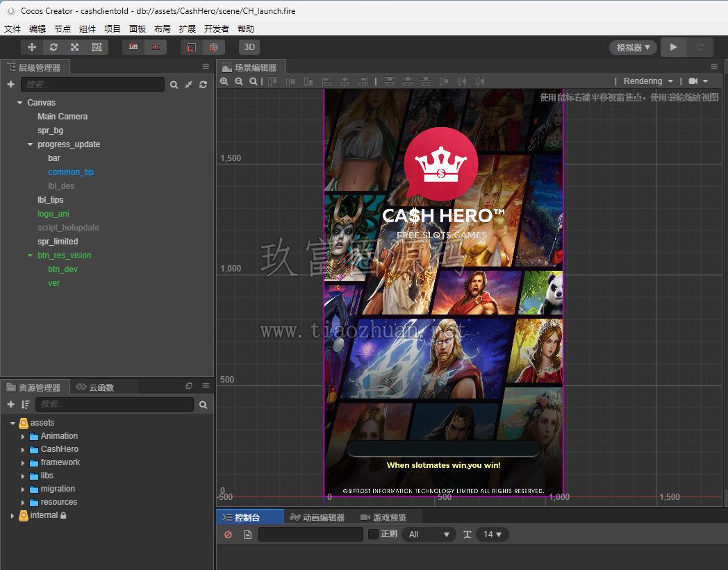This screenshot has height=570, width=728.
Task: Open the hierarchy panel menu
Action: (x=206, y=67)
